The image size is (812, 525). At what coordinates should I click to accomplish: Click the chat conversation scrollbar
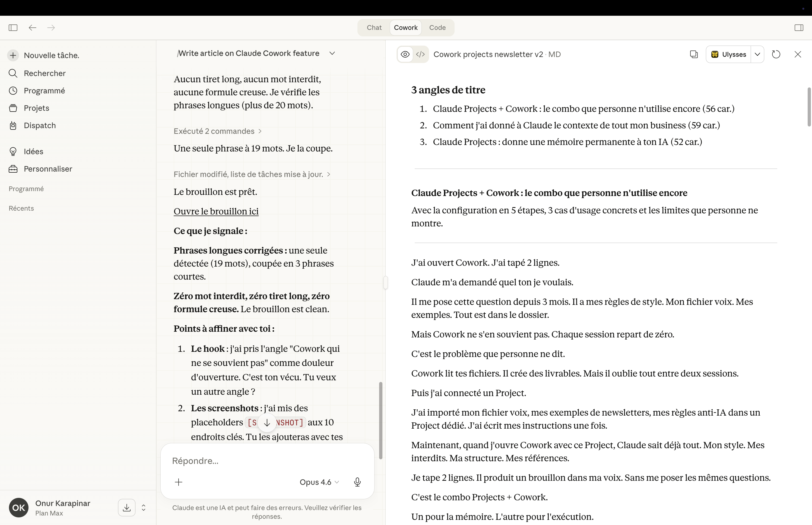[x=380, y=420]
